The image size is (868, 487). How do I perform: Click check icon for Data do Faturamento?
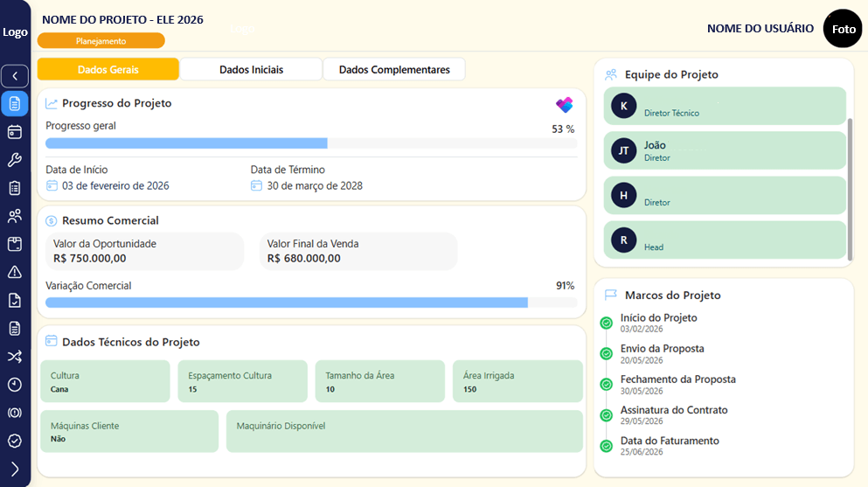607,446
